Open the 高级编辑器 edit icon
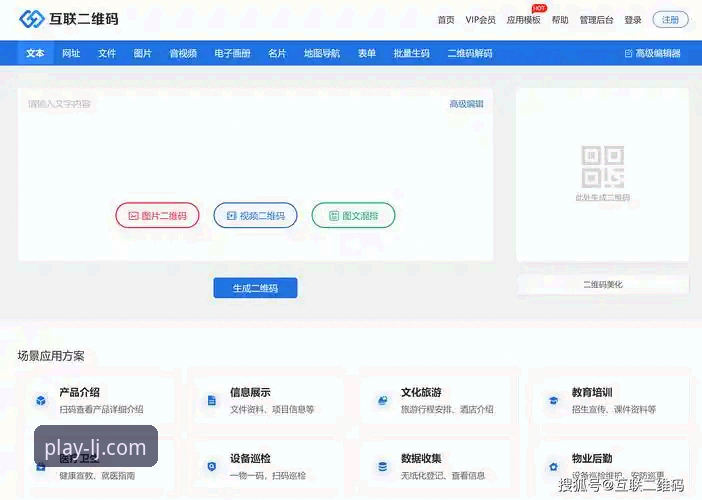The width and height of the screenshot is (702, 500). coord(629,54)
